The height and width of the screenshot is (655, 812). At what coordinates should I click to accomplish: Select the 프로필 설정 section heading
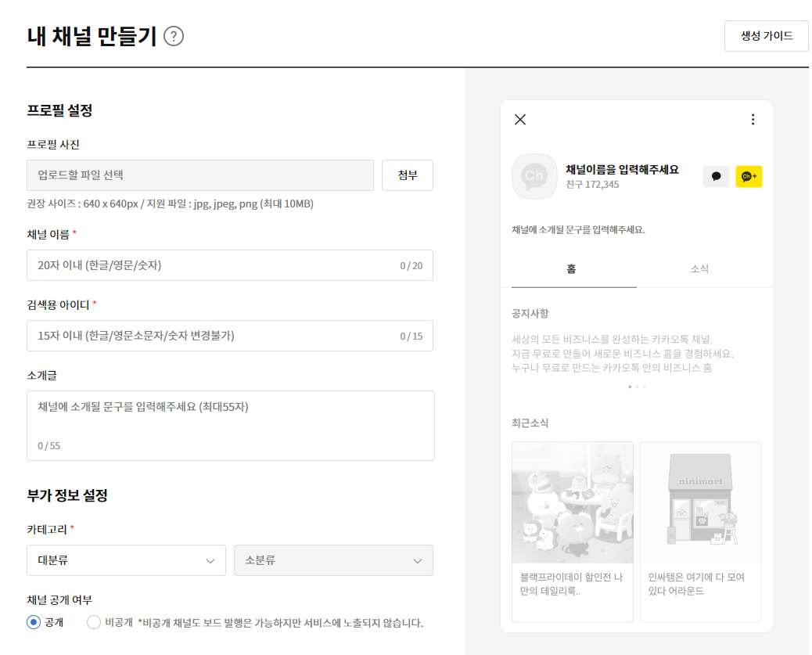click(59, 110)
